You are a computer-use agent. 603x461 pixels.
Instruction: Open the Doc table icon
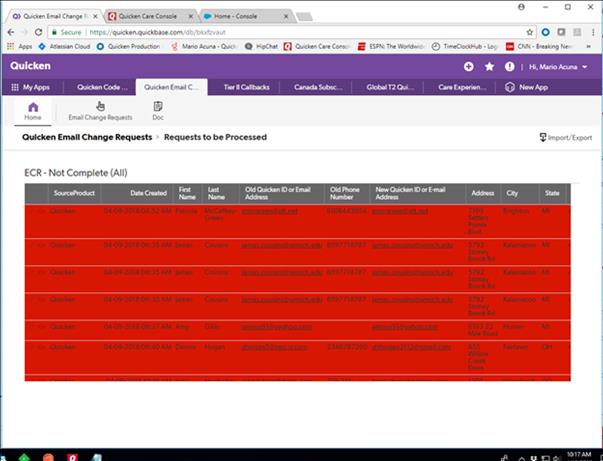click(x=157, y=110)
